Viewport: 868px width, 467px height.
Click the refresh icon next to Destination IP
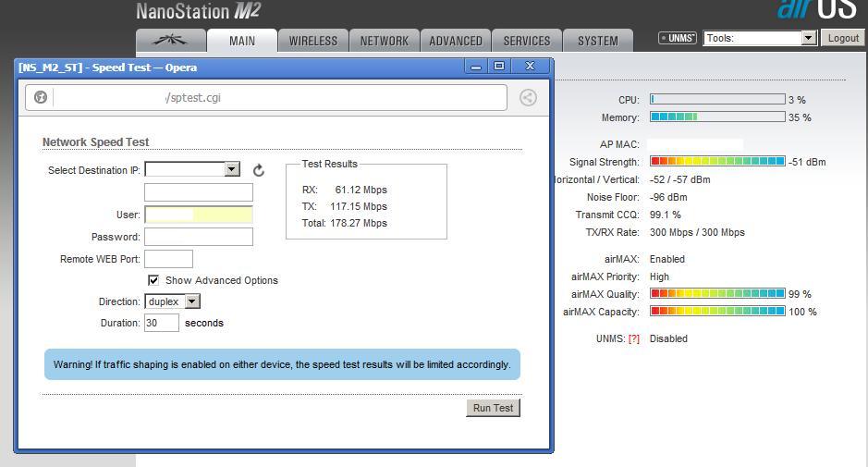coord(259,170)
